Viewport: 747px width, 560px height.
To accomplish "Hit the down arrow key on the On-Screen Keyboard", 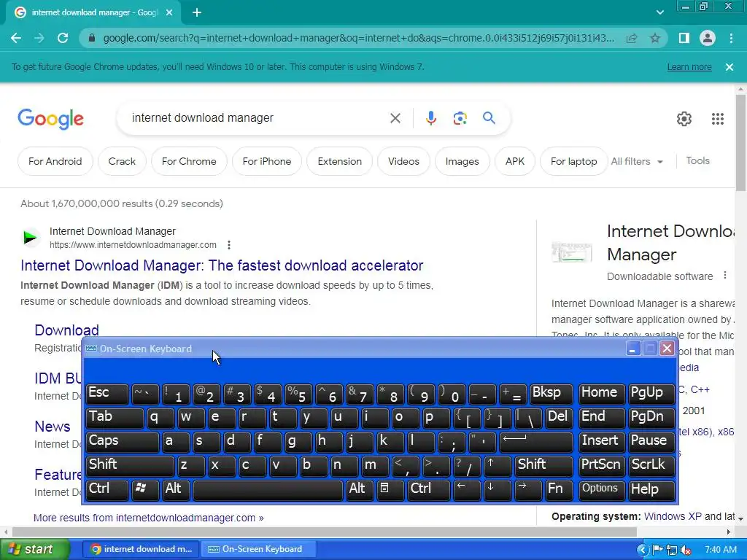I will (x=497, y=490).
